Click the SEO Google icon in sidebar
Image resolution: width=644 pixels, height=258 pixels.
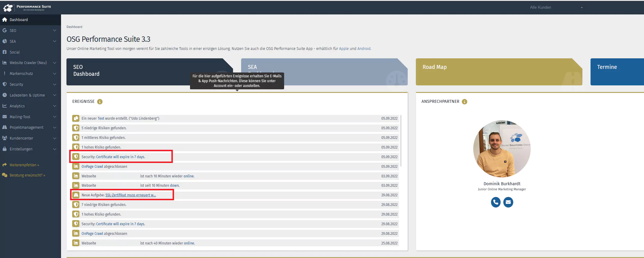tap(5, 30)
